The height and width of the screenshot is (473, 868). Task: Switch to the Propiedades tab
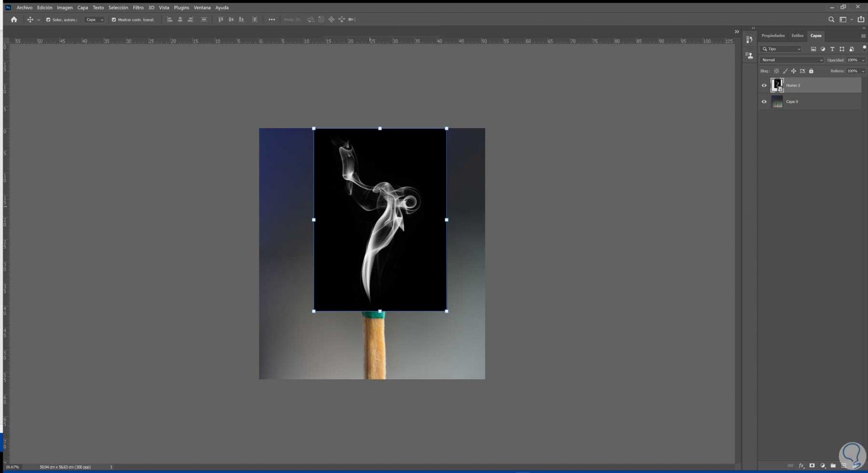tap(773, 36)
